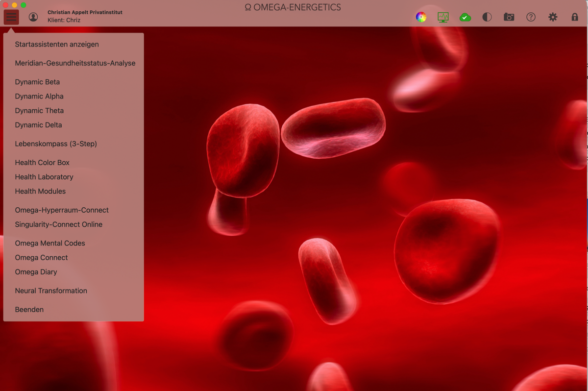
Task: Click the padlock lock icon
Action: (x=575, y=17)
